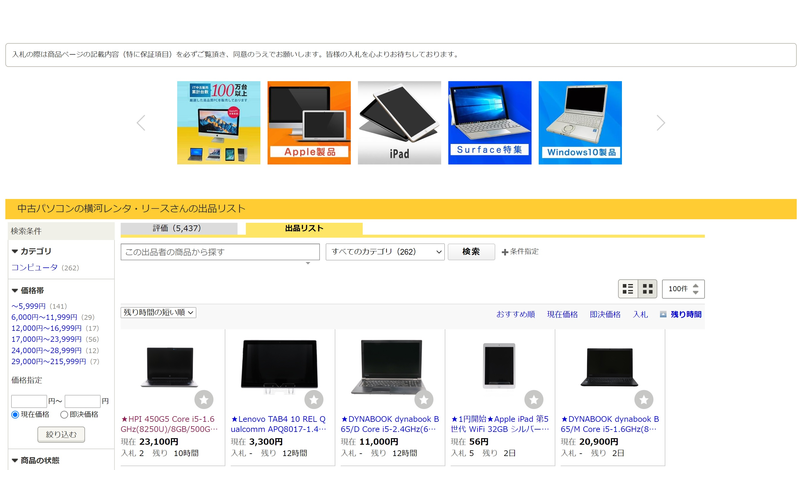Click the 56円 current price
800x500 pixels.
479,442
